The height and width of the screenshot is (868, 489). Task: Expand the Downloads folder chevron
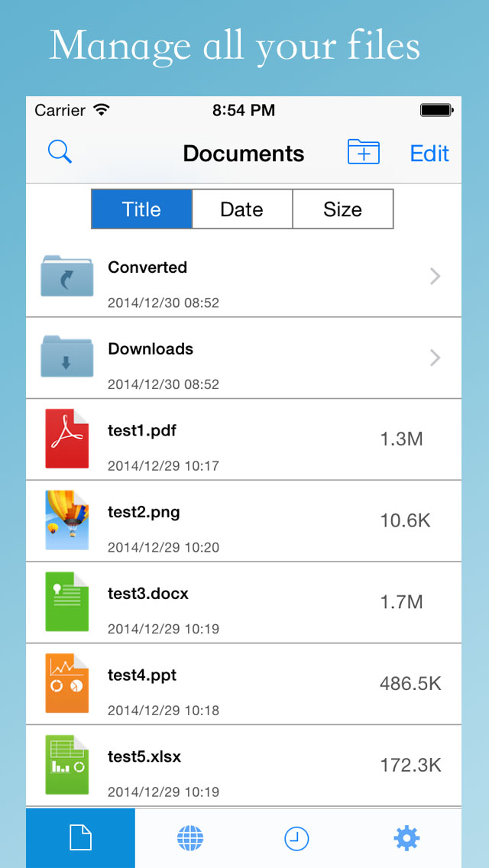(x=435, y=358)
